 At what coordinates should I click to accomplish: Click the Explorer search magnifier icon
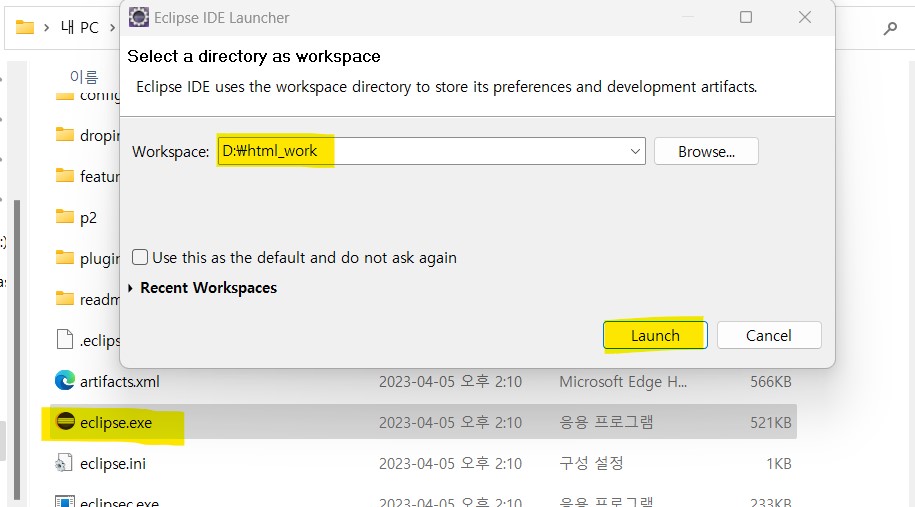tap(890, 27)
